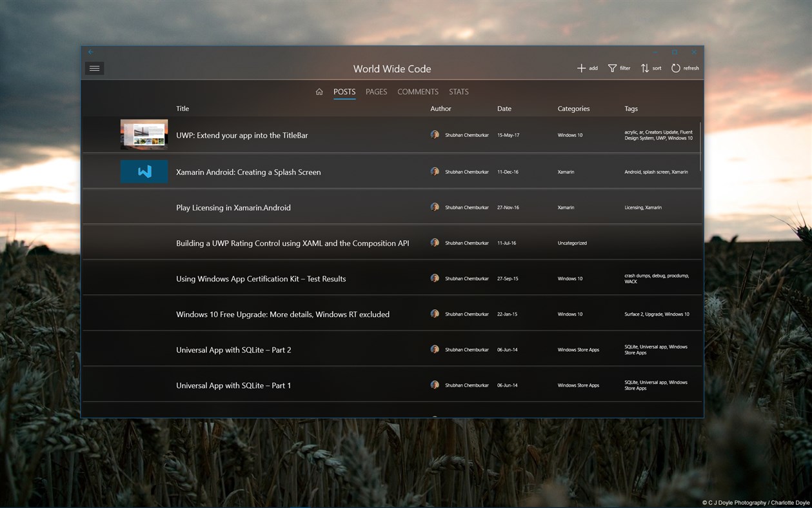The image size is (812, 508).
Task: Click the Xamarin splash screen thumbnail
Action: (x=144, y=172)
